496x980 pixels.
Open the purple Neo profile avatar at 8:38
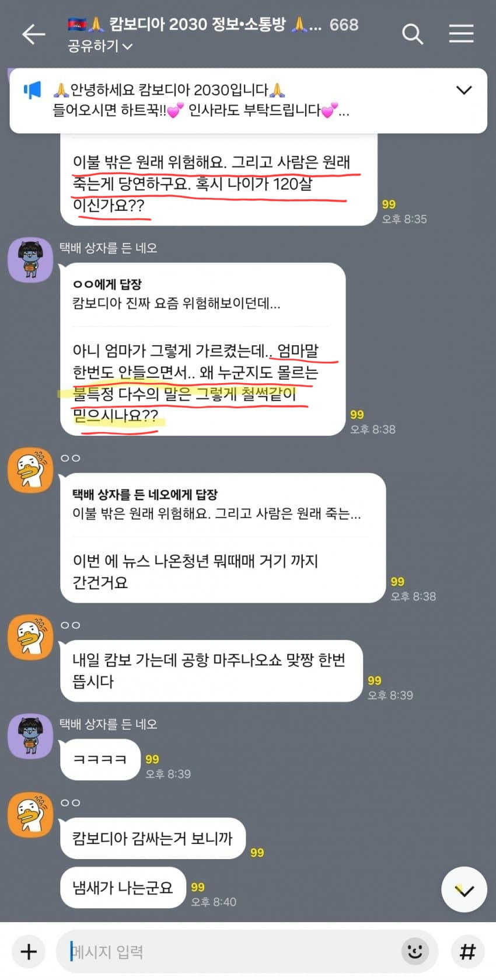30,260
